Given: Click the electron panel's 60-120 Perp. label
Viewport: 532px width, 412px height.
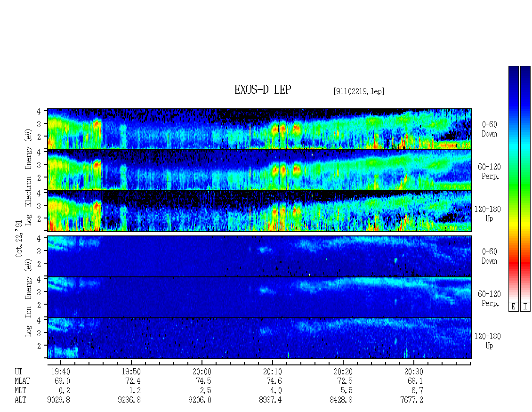Looking at the screenshot, I should click(489, 171).
